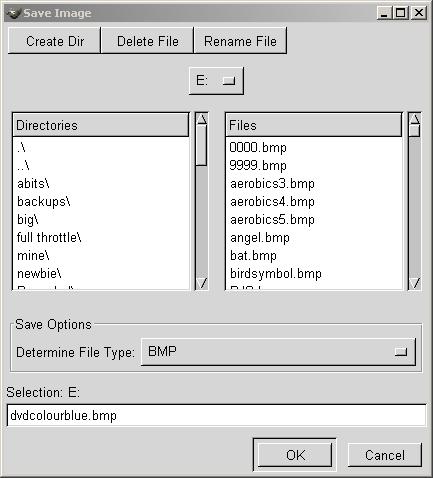Viewport: 433px width, 478px height.
Task: Select angel.bmp in the Files list
Action: click(260, 238)
